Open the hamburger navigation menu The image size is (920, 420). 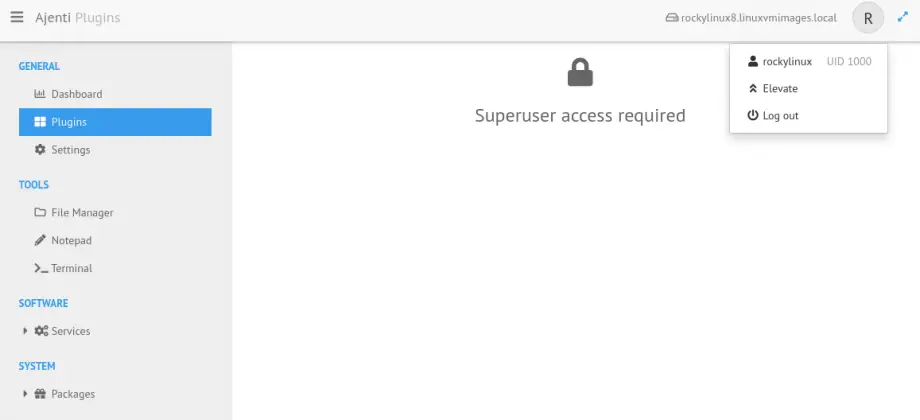[x=17, y=18]
